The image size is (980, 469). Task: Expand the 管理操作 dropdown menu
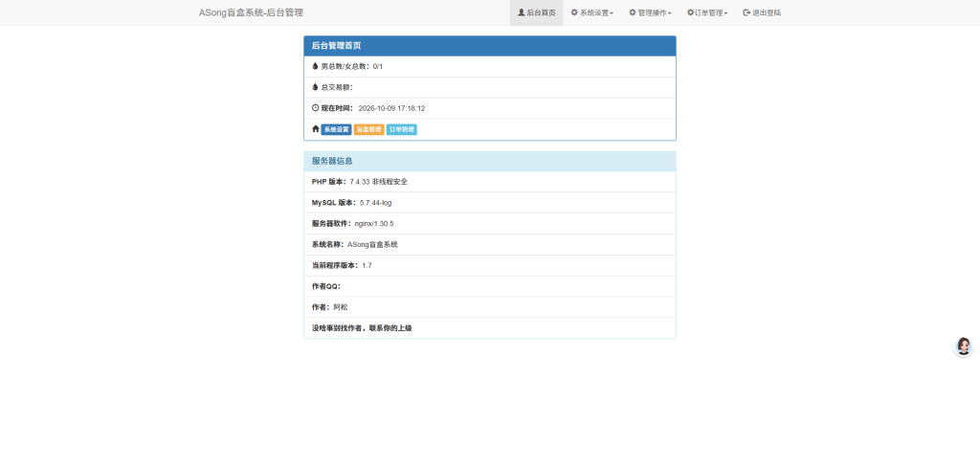650,12
